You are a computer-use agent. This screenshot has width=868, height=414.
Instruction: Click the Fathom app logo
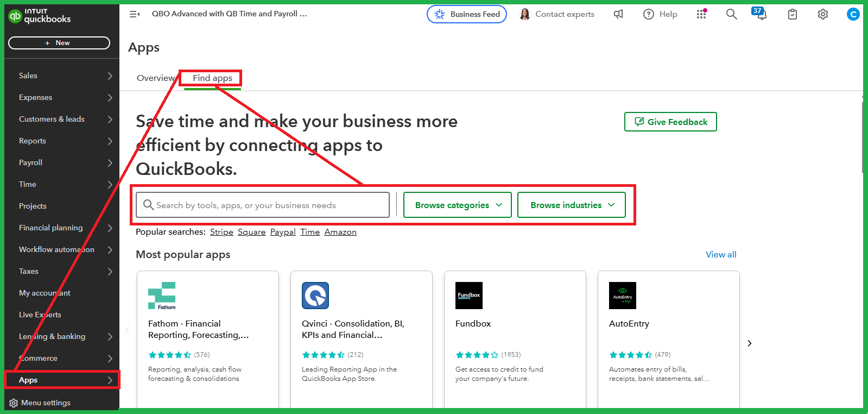tap(162, 296)
